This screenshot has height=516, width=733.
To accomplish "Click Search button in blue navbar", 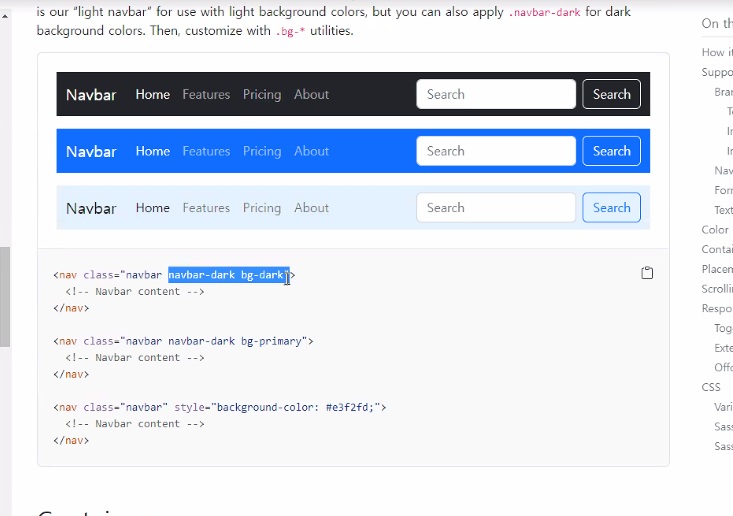I will pos(611,151).
